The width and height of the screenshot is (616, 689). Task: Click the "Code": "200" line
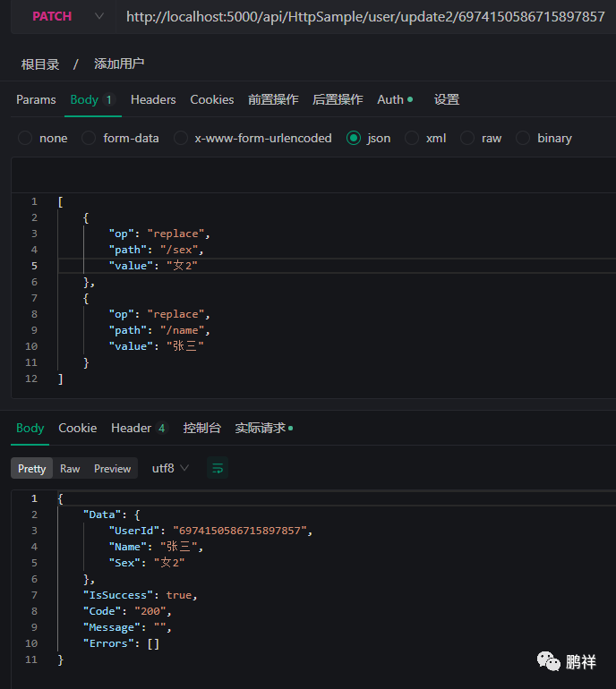127,611
